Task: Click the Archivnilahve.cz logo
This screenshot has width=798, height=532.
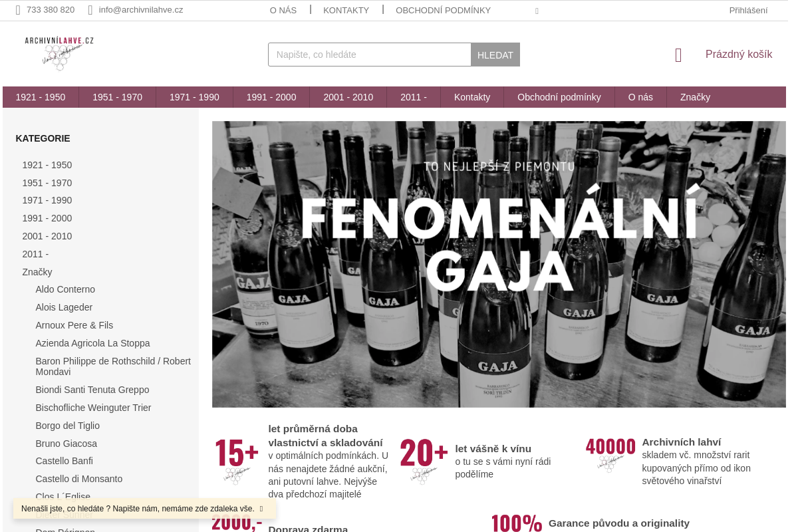Action: [59, 54]
